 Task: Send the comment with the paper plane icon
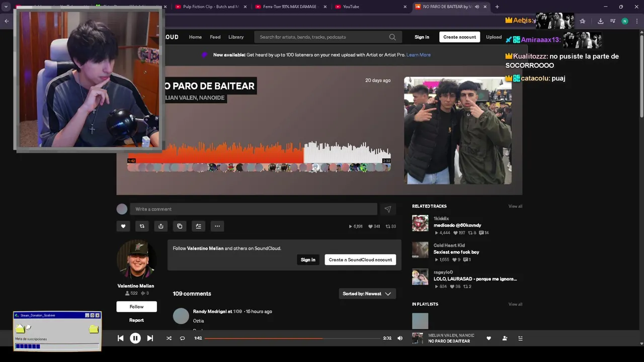tap(388, 209)
